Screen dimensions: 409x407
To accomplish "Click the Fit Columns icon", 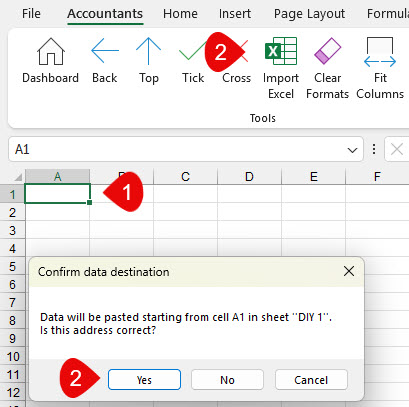I will coord(380,52).
